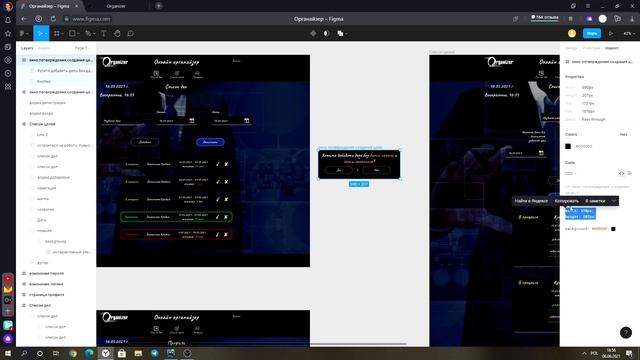640x360 pixels.
Task: Click the black color swatch under Colors
Action: tap(568, 146)
